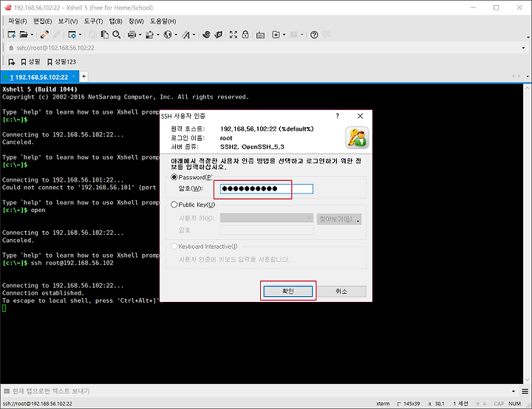Click the Open session folder icon

coord(24,35)
